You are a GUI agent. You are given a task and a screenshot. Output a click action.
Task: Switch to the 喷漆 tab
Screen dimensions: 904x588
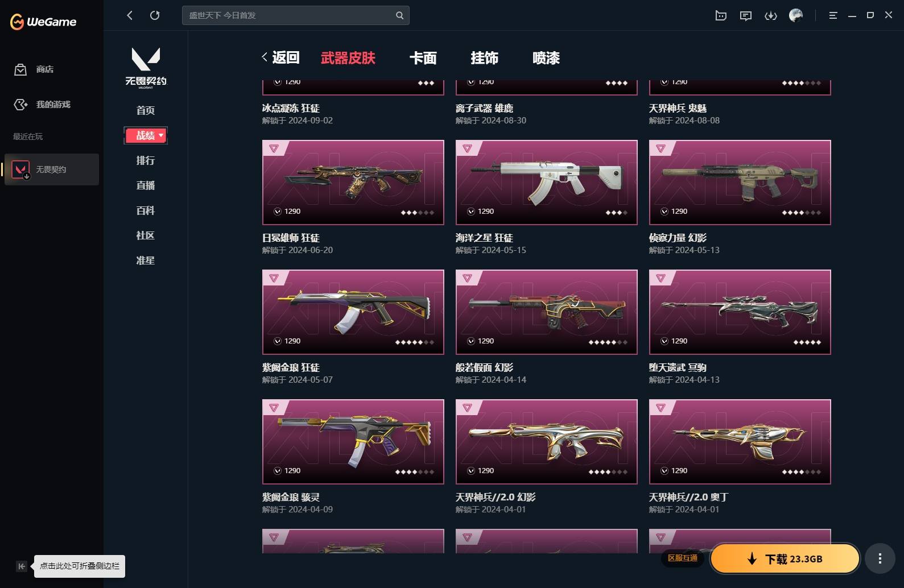[x=546, y=58]
